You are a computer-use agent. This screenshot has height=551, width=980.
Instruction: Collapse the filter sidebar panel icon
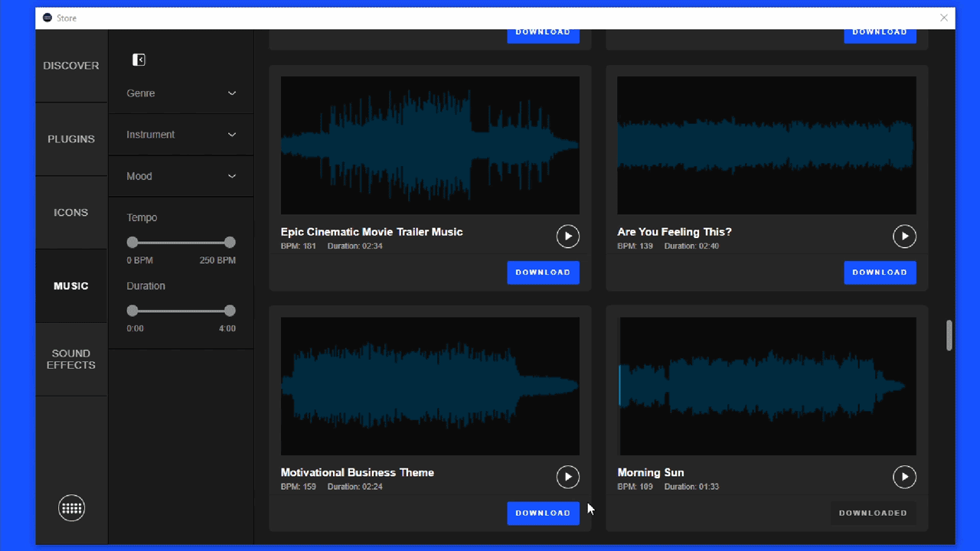tap(139, 60)
